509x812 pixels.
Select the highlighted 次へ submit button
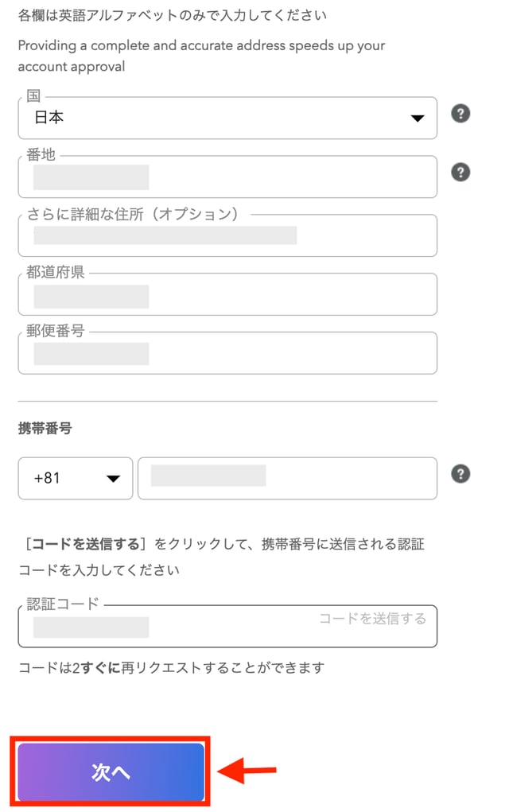tap(111, 771)
